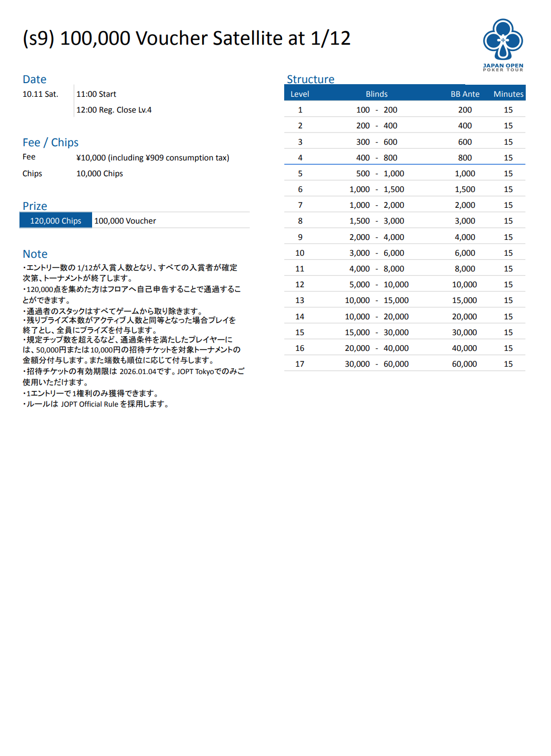This screenshot has height=756, width=551.
Task: Click the 10,000 Chips starting stack text
Action: click(x=99, y=174)
